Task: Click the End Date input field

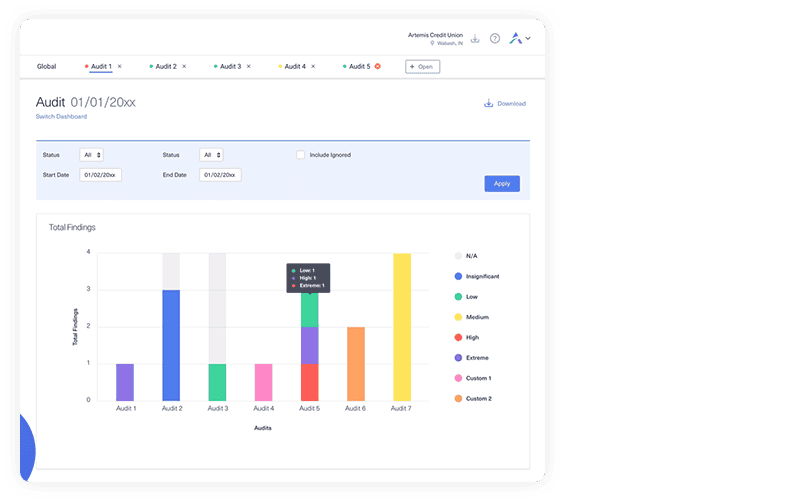Action: (x=220, y=175)
